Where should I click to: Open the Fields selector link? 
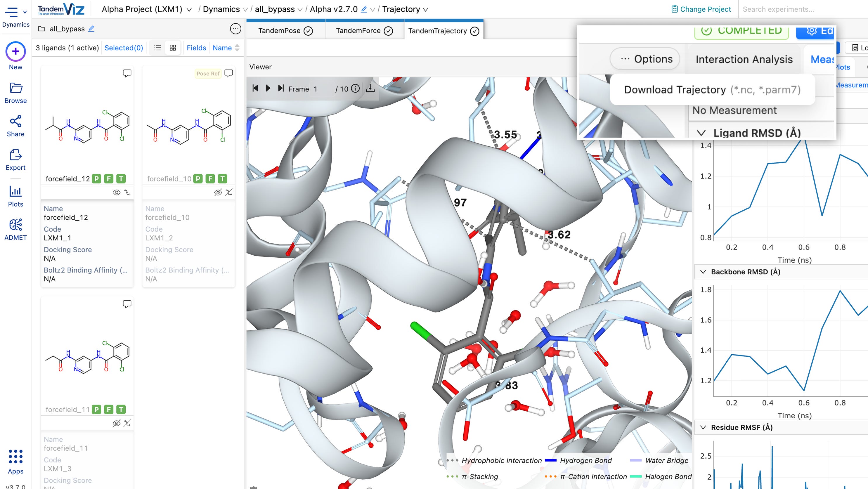click(x=196, y=48)
